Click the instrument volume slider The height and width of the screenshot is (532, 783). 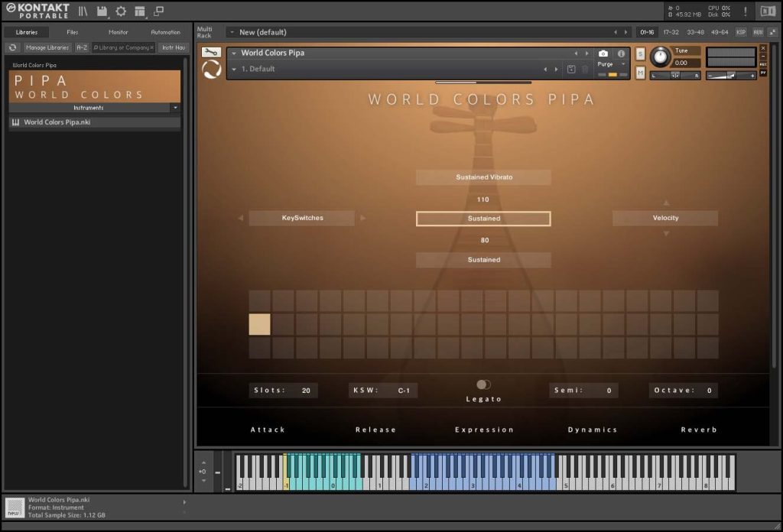731,75
